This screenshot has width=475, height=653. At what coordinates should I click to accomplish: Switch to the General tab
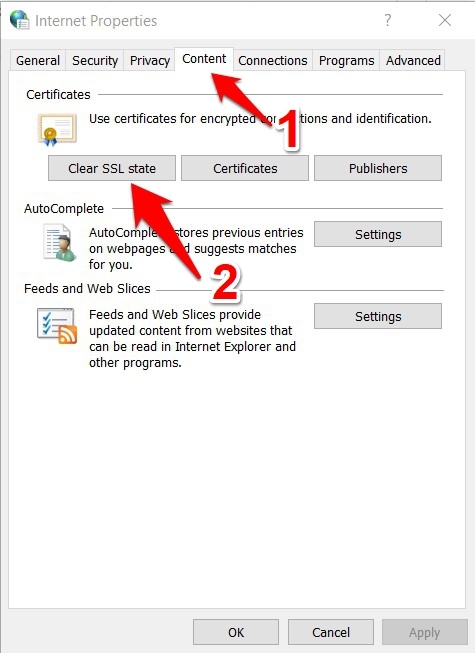[x=38, y=60]
